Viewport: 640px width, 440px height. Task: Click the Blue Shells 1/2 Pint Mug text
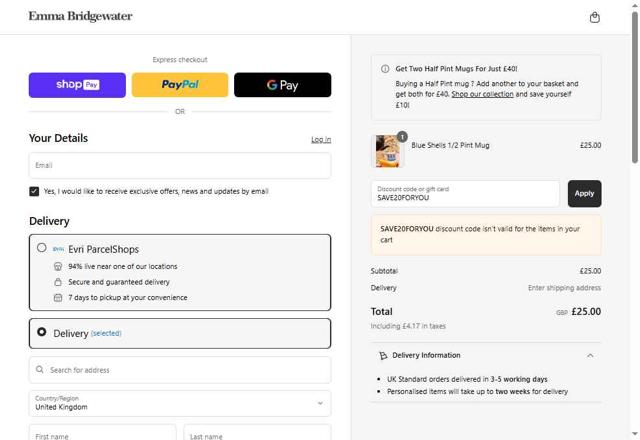pos(450,145)
